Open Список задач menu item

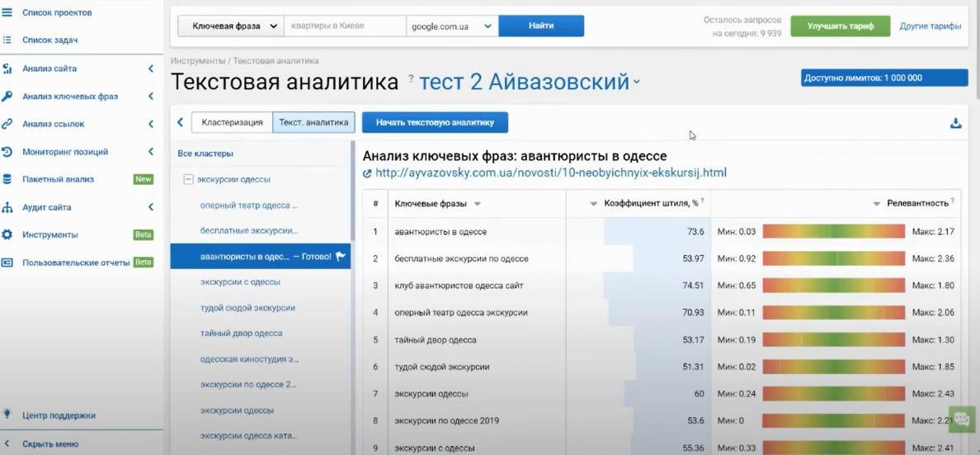point(50,40)
